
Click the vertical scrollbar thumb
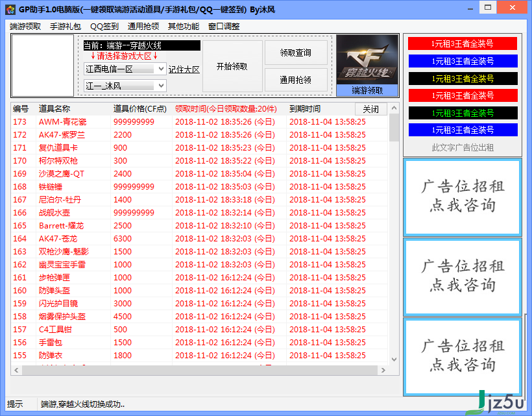click(394, 128)
